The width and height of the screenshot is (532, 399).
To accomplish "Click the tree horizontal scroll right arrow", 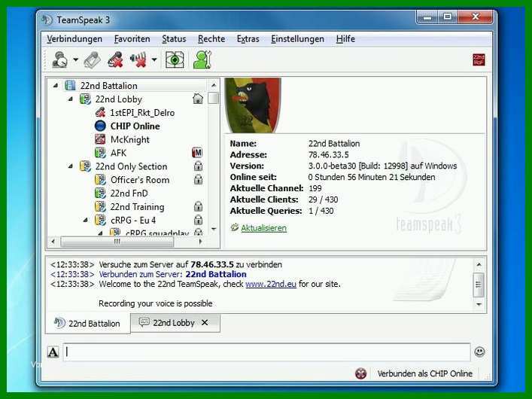I will point(200,242).
